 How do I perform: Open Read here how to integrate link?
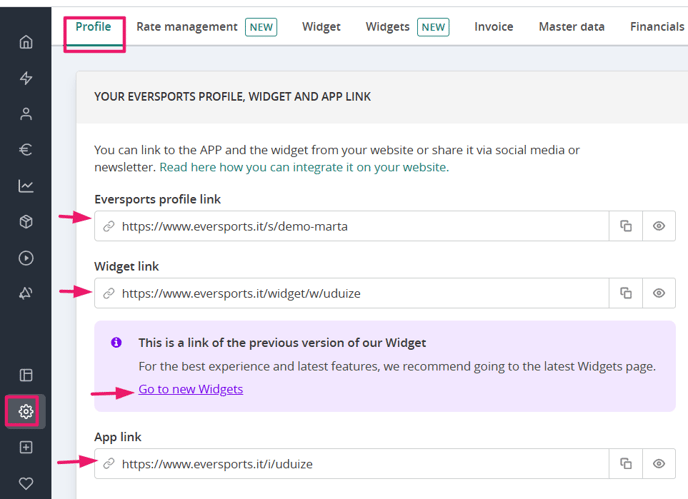pyautogui.click(x=304, y=167)
